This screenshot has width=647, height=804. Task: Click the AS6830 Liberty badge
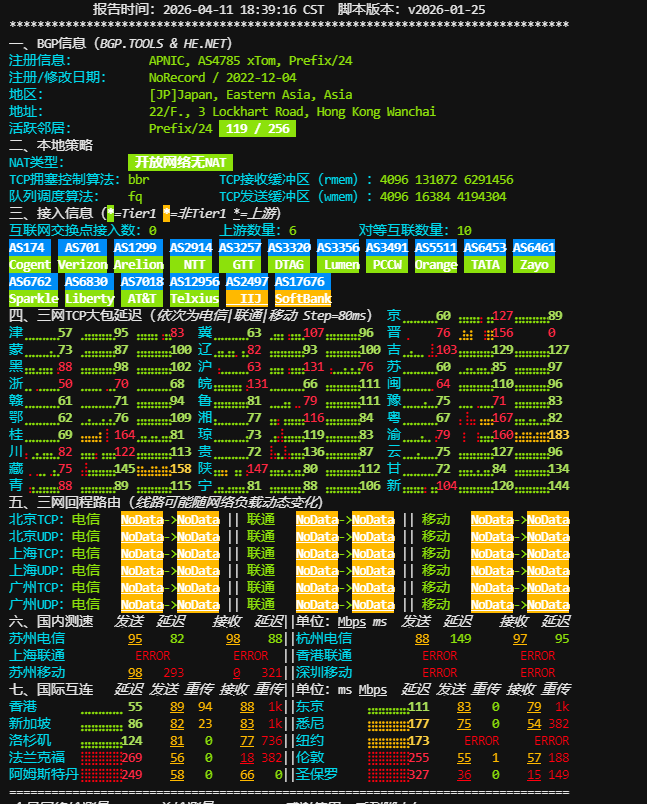pos(89,290)
